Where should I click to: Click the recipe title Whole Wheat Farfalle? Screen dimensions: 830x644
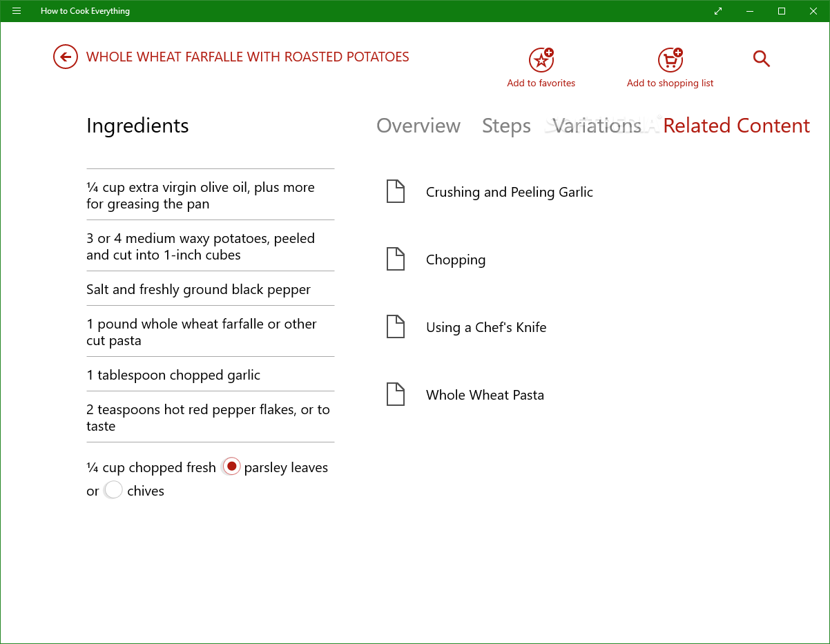pyautogui.click(x=248, y=57)
